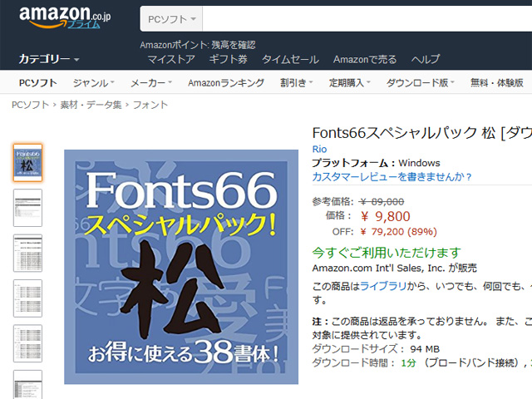
Task: Expand the 割引き dropdown
Action: tap(296, 83)
